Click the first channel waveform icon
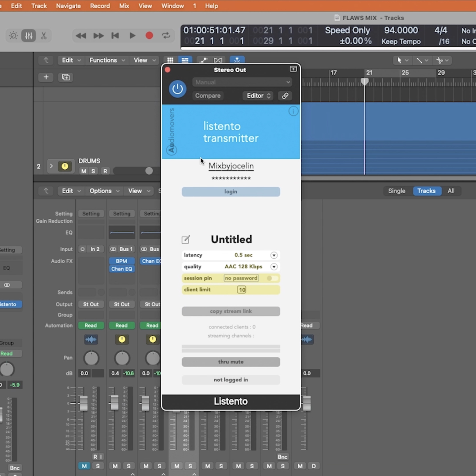The width and height of the screenshot is (476, 476). point(91,339)
